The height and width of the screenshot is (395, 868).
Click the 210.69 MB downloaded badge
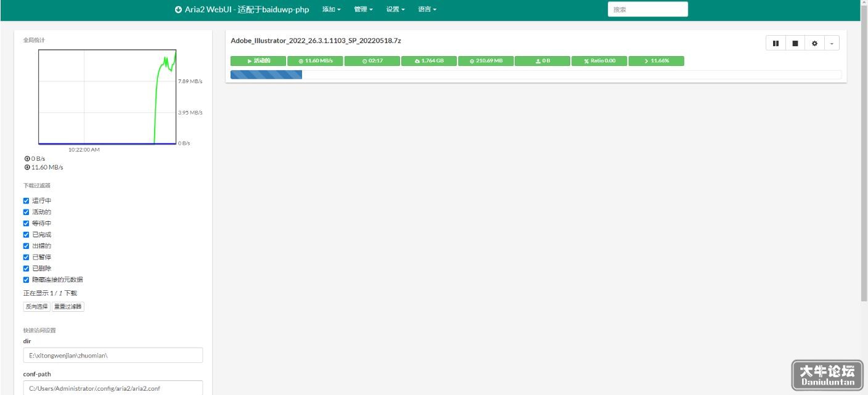[x=486, y=61]
